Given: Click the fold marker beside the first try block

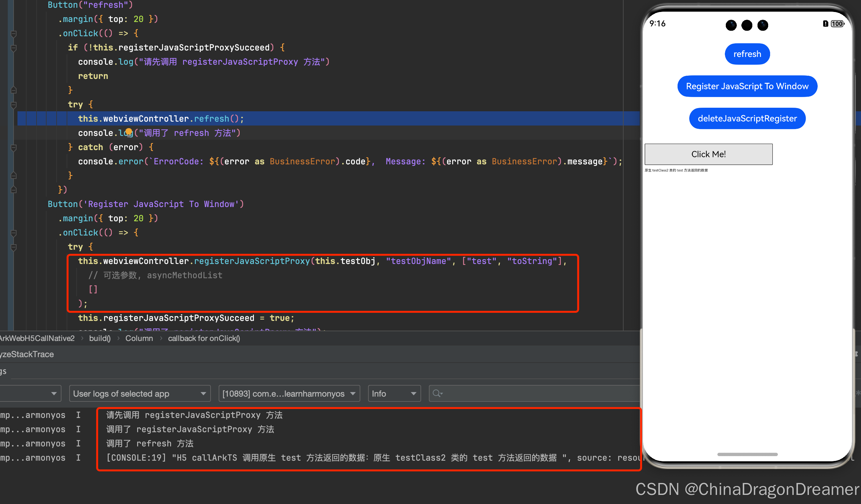Looking at the screenshot, I should pyautogui.click(x=14, y=104).
